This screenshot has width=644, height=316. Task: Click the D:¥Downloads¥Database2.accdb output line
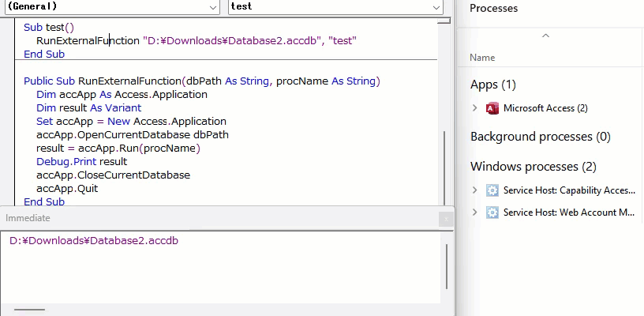coord(94,241)
